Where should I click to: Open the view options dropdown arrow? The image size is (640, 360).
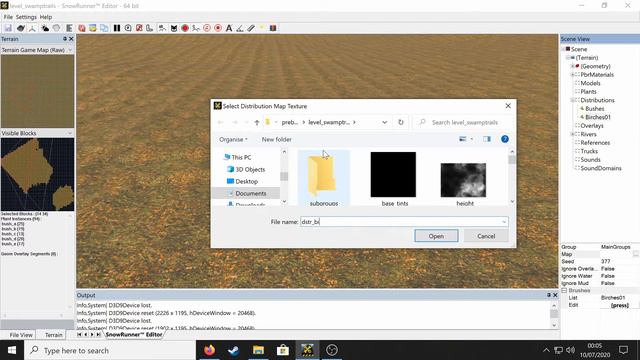pos(472,139)
